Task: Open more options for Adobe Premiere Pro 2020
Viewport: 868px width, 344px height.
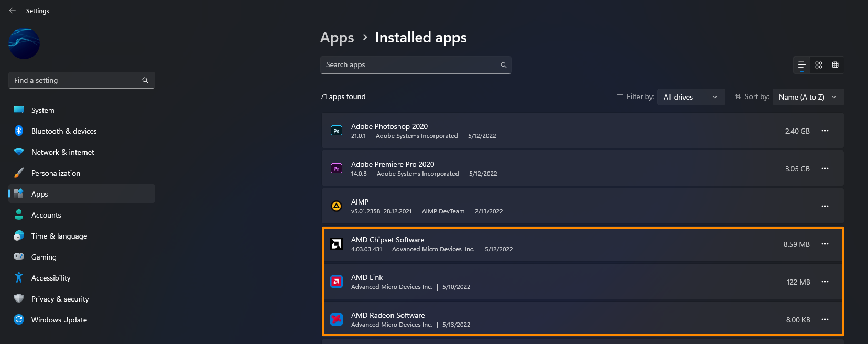Action: tap(825, 168)
